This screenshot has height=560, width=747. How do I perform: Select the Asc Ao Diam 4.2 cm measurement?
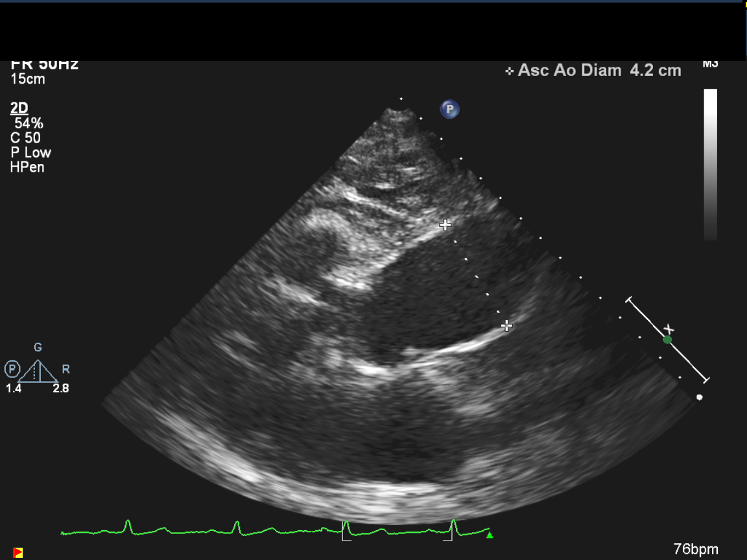(x=599, y=71)
